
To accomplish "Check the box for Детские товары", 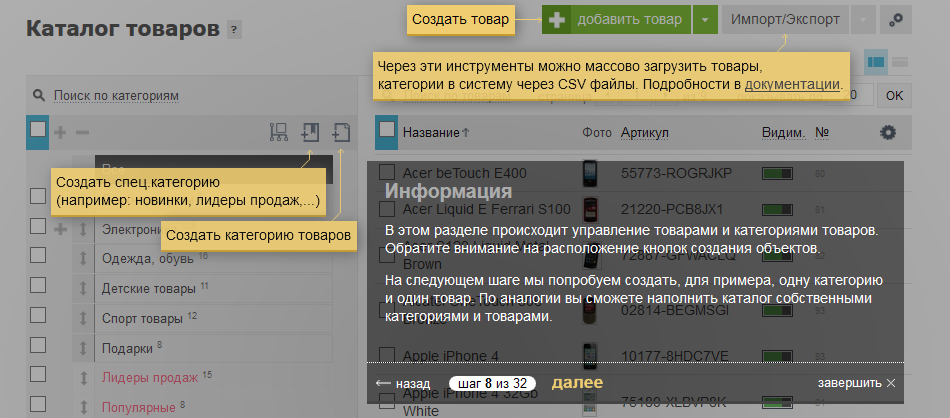I will coord(38,285).
